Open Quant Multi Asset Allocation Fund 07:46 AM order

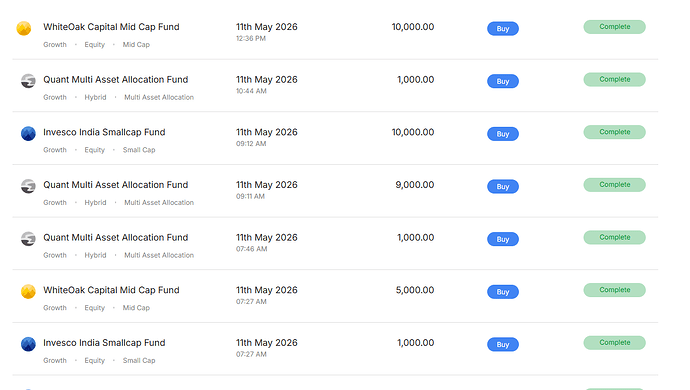coord(116,237)
